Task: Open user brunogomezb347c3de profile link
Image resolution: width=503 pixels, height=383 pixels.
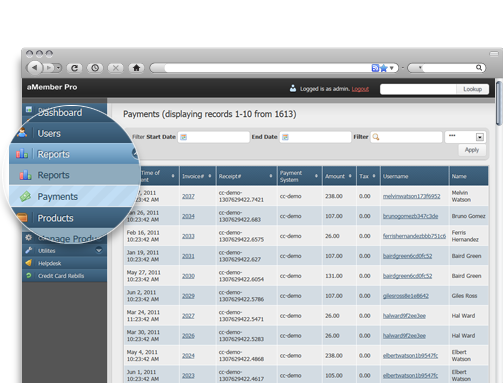Action: click(x=410, y=216)
